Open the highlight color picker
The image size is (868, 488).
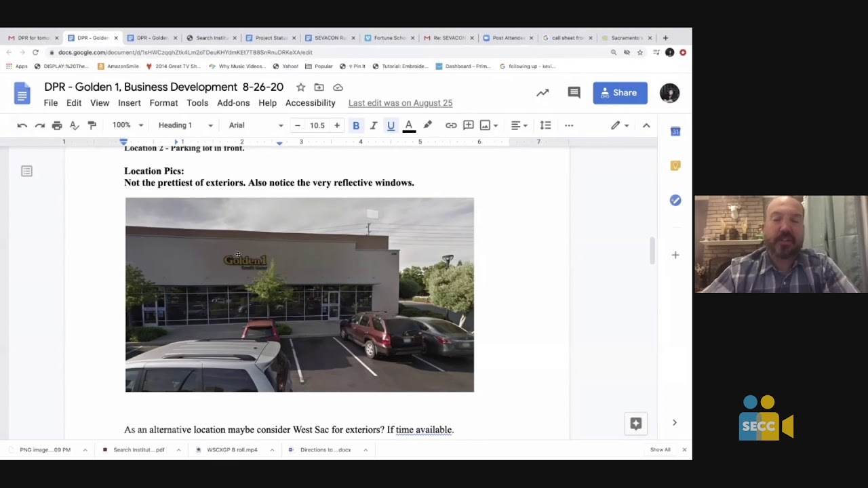(428, 125)
